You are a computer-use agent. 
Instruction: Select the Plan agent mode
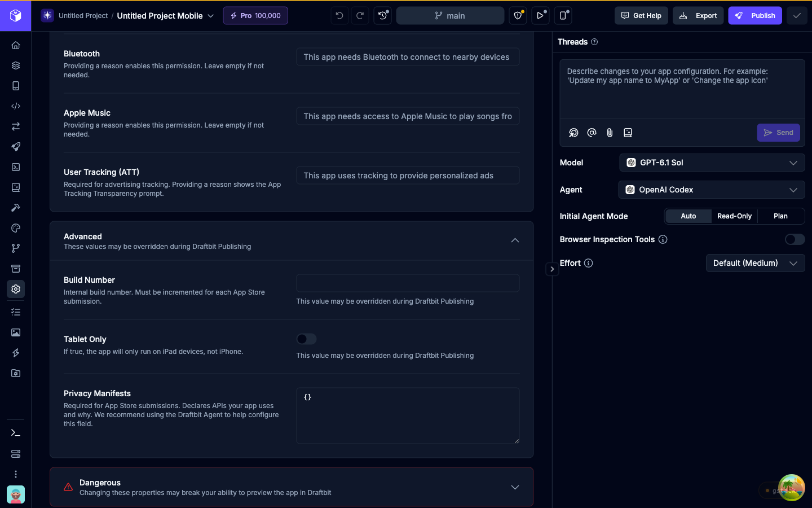point(780,216)
